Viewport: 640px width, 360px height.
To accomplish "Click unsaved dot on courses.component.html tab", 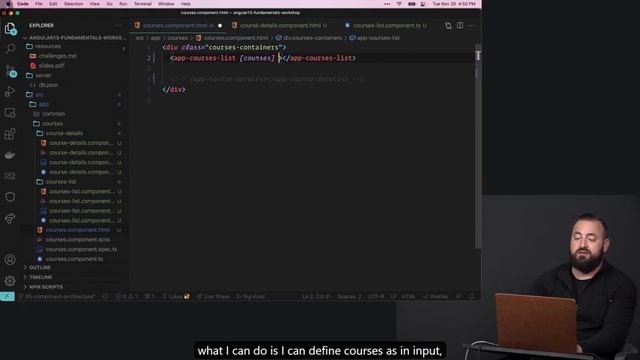I will (220, 25).
